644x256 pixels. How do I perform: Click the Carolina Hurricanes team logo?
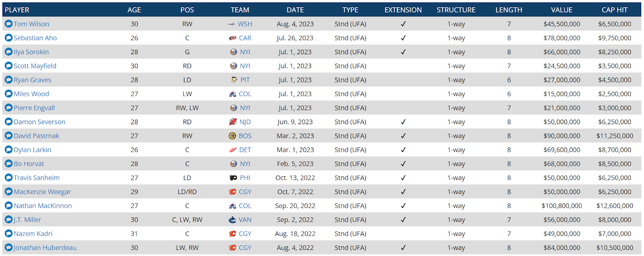click(233, 38)
